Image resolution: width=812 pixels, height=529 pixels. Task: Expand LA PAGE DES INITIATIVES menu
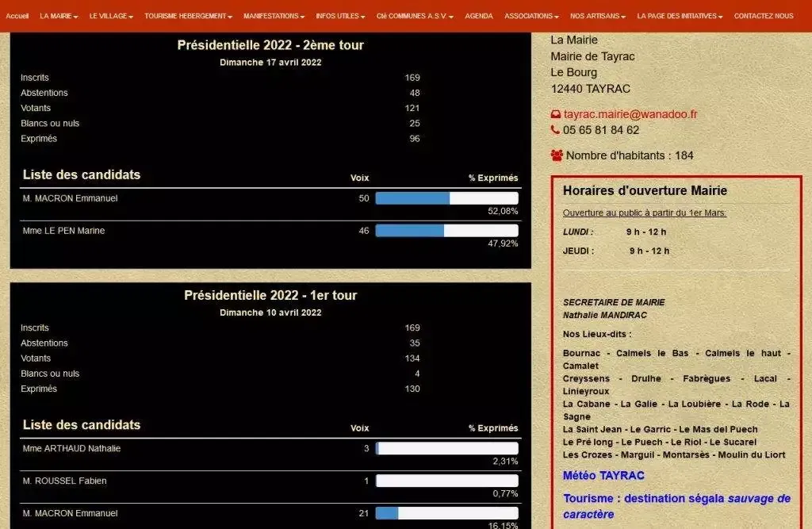[680, 16]
